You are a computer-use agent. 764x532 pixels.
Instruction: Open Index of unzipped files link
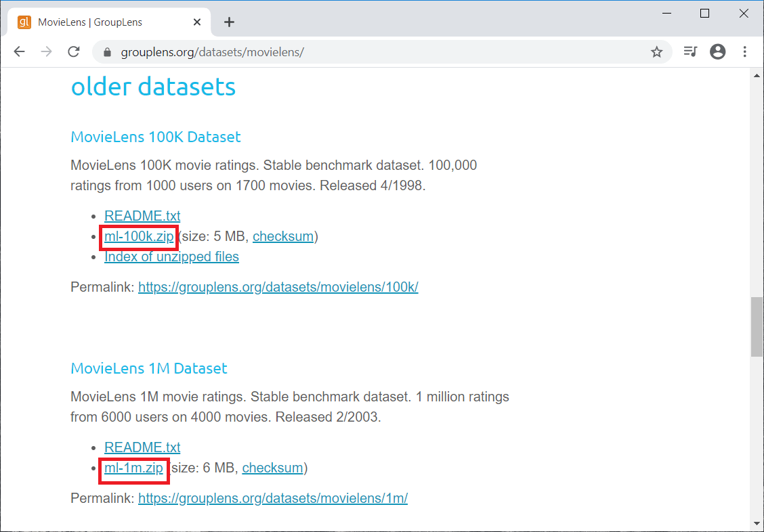pos(171,257)
